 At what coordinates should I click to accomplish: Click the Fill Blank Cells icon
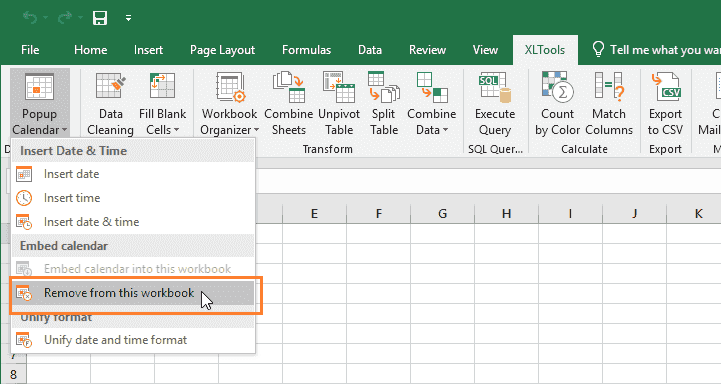tap(162, 86)
